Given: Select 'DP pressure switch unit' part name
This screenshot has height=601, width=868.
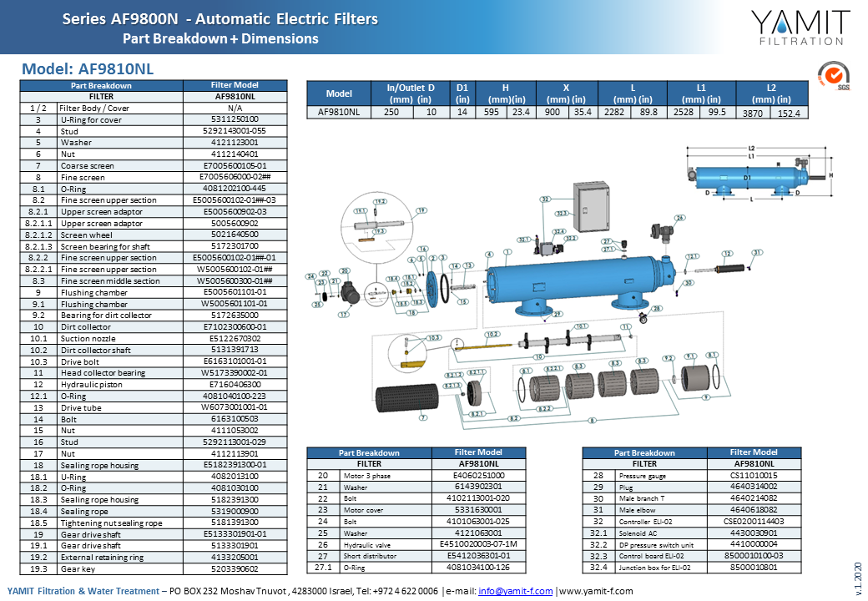Looking at the screenshot, I should click(655, 545).
